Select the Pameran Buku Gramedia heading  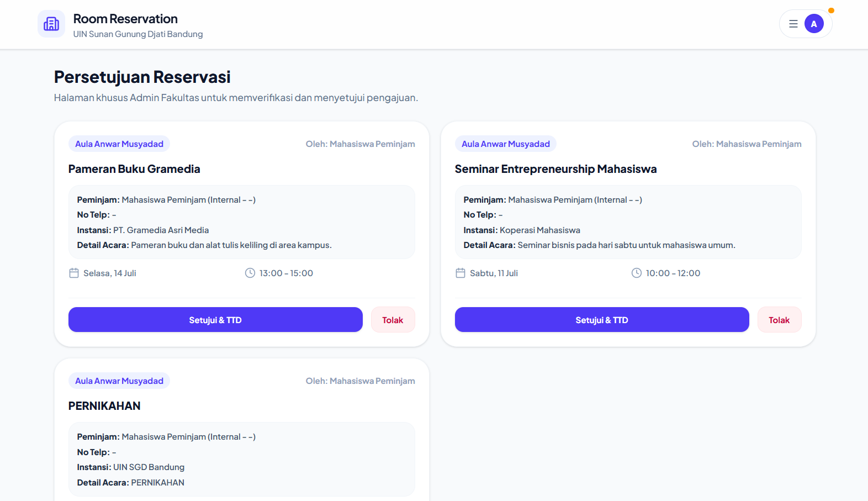(x=134, y=169)
